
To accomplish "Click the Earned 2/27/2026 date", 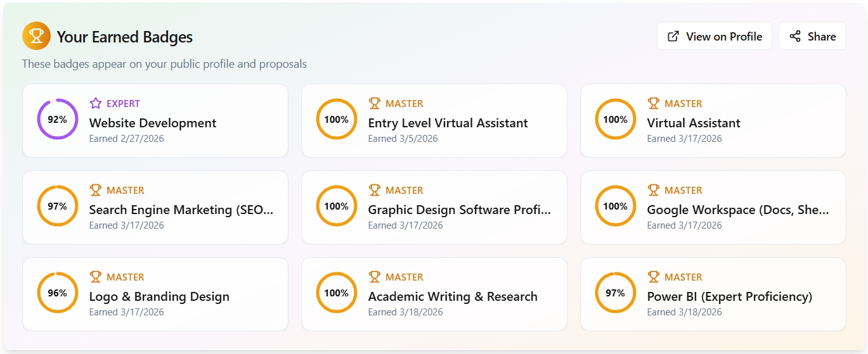I will tap(127, 139).
